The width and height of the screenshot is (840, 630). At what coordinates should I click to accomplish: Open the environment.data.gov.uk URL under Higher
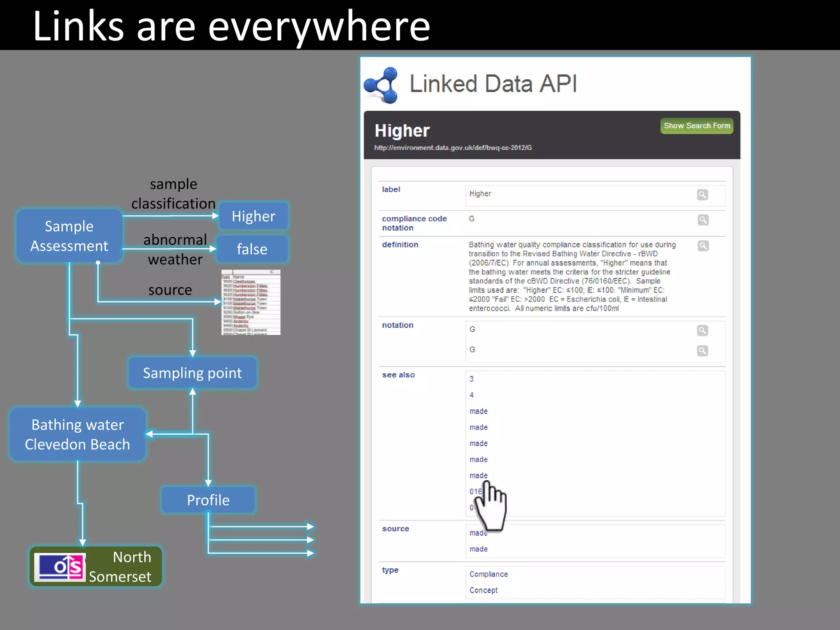(453, 148)
